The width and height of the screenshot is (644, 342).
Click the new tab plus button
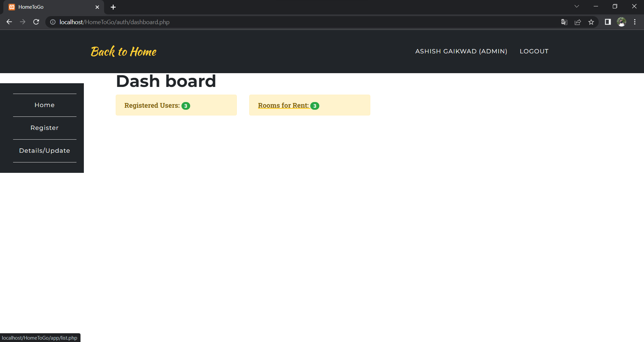point(113,7)
